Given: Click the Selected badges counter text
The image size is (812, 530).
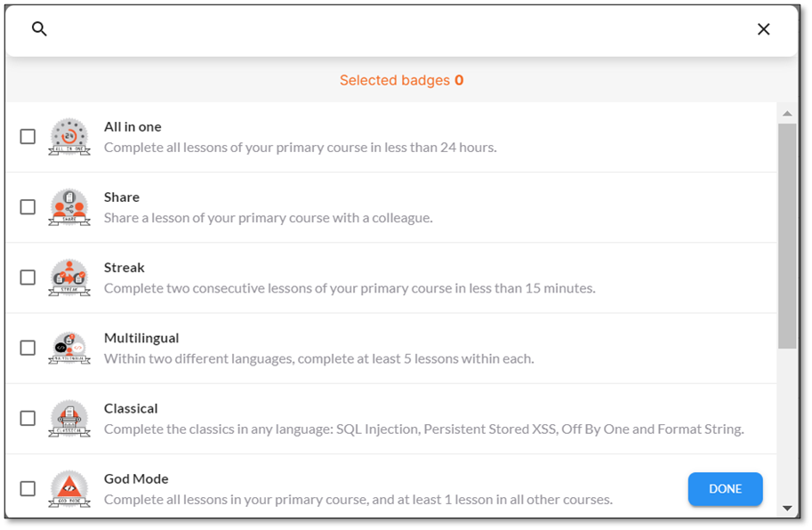Looking at the screenshot, I should click(401, 80).
